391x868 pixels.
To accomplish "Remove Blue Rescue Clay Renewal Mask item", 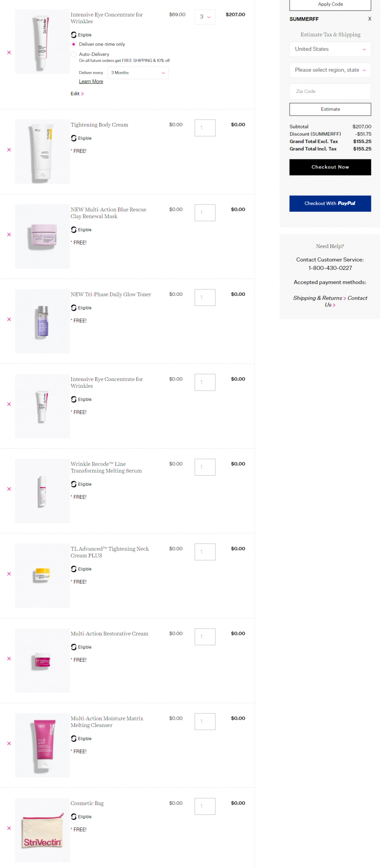I will pos(9,234).
